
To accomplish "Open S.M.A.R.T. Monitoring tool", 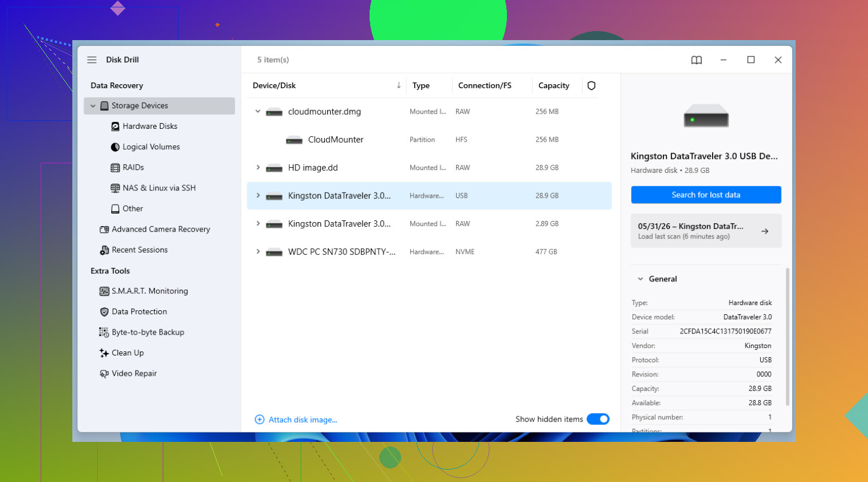I will click(150, 292).
